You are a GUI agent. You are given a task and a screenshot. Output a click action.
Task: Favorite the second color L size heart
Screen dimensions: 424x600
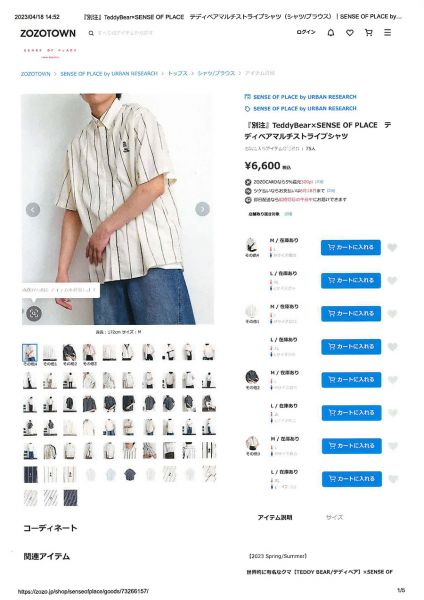392,347
